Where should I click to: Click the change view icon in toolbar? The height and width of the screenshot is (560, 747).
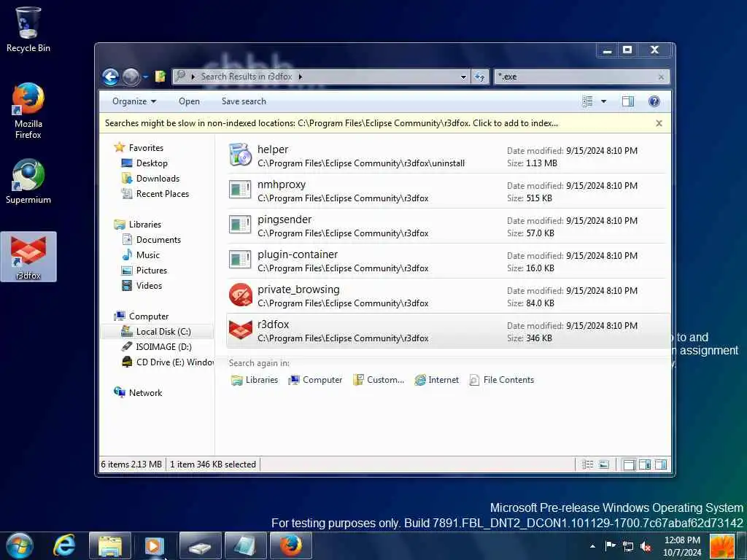pos(587,101)
